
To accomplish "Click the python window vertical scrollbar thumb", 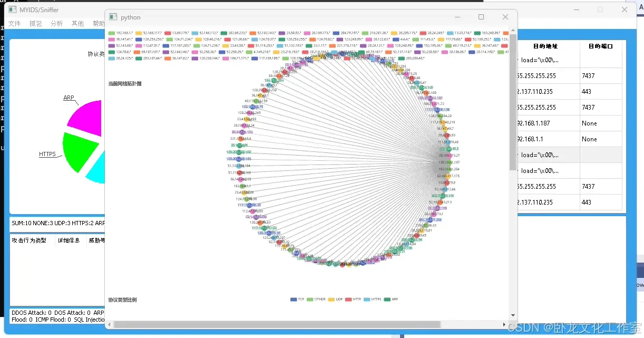I will [x=513, y=102].
